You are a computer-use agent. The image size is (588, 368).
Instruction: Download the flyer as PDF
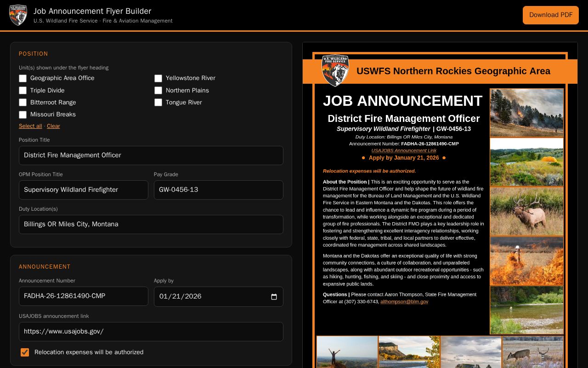[x=550, y=15]
